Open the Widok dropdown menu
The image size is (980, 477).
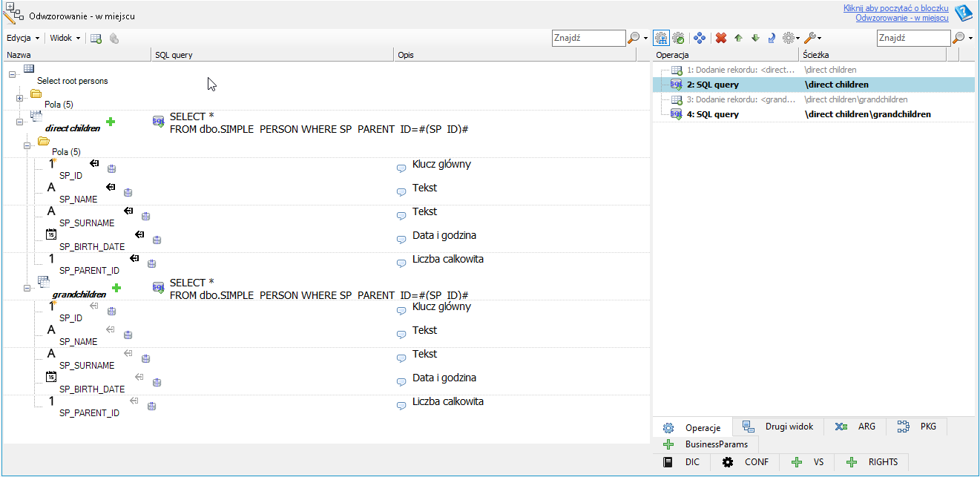65,38
